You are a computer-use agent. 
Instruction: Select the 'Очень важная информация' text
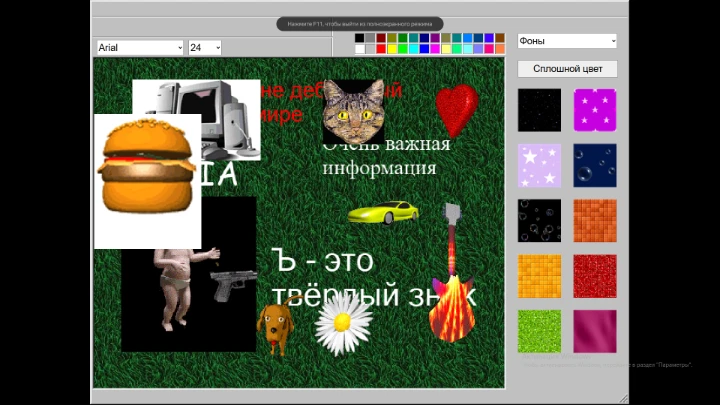pos(386,156)
